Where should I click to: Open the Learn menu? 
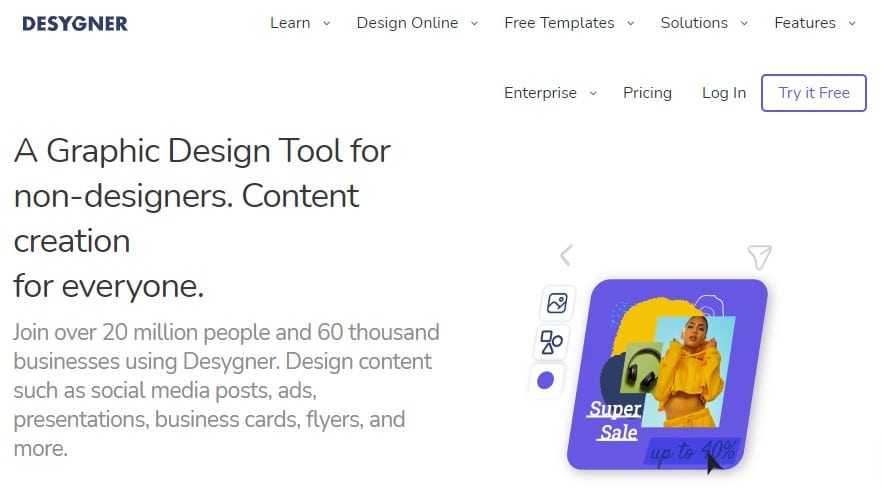coord(290,23)
